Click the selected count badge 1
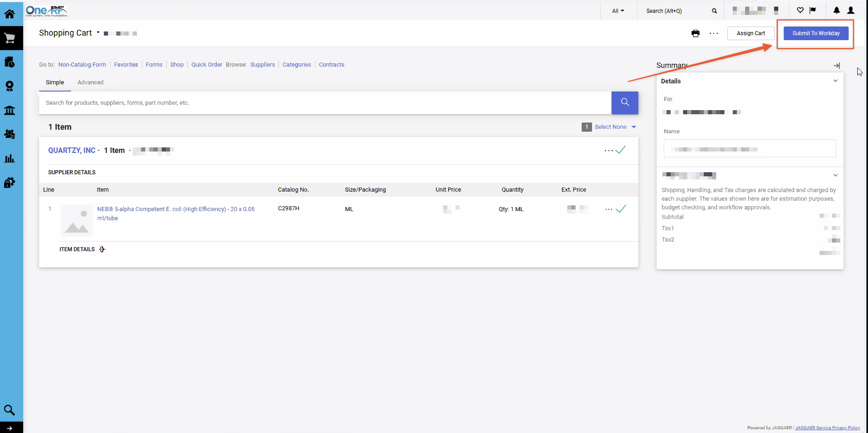This screenshot has width=868, height=433. click(x=586, y=127)
